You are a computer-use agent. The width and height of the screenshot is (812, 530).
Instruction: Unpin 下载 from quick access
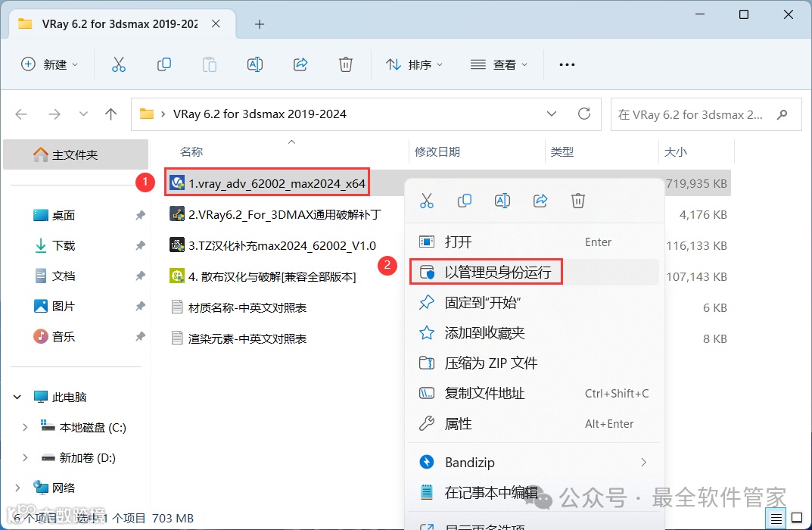(140, 245)
